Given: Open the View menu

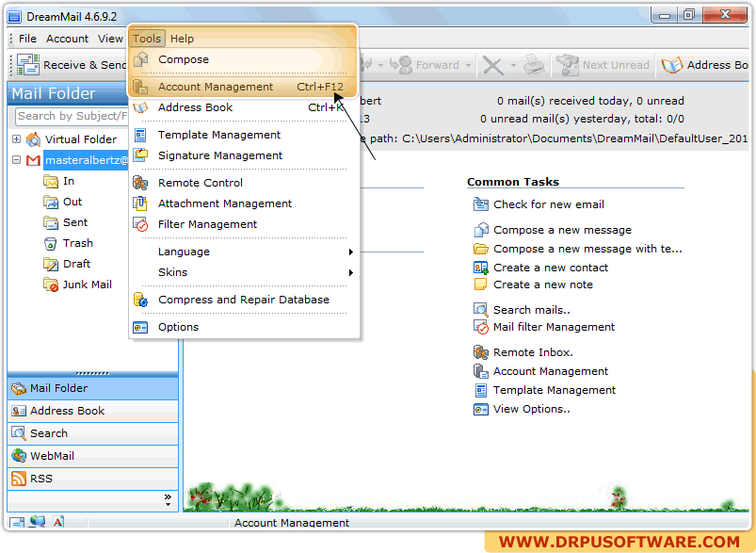Looking at the screenshot, I should (x=110, y=39).
